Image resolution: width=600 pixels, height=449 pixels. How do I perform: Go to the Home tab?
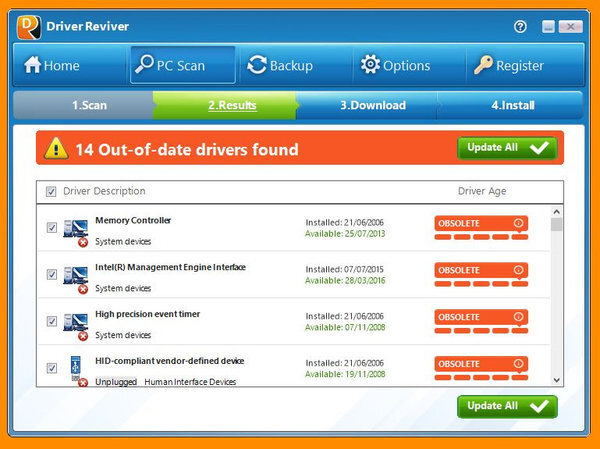[70, 65]
